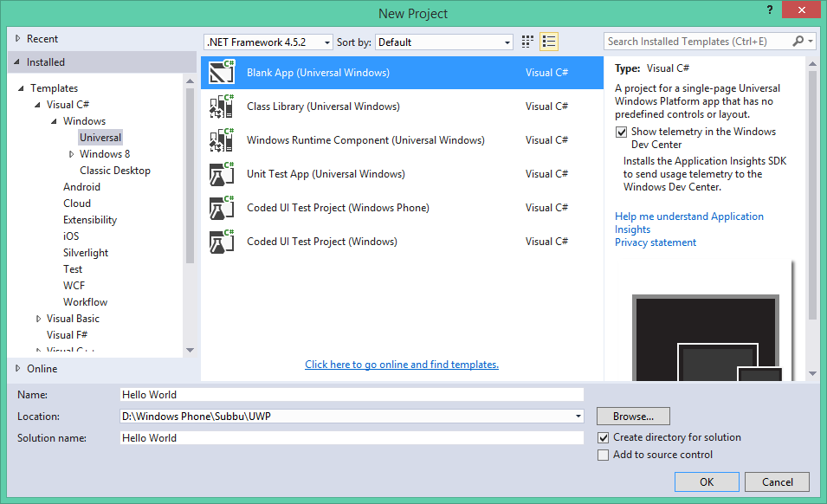Enable Add to source control
The height and width of the screenshot is (504, 827).
coord(603,454)
